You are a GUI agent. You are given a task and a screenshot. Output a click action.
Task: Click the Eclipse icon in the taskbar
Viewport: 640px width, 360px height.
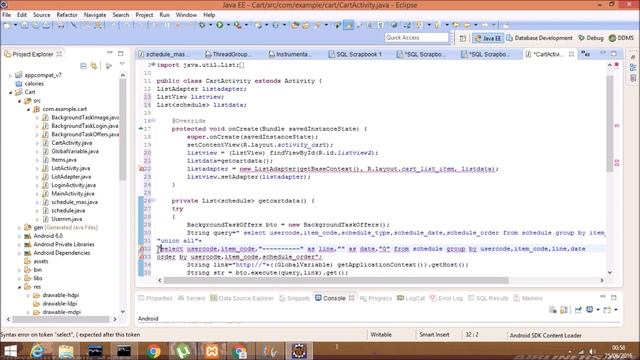pyautogui.click(x=299, y=351)
